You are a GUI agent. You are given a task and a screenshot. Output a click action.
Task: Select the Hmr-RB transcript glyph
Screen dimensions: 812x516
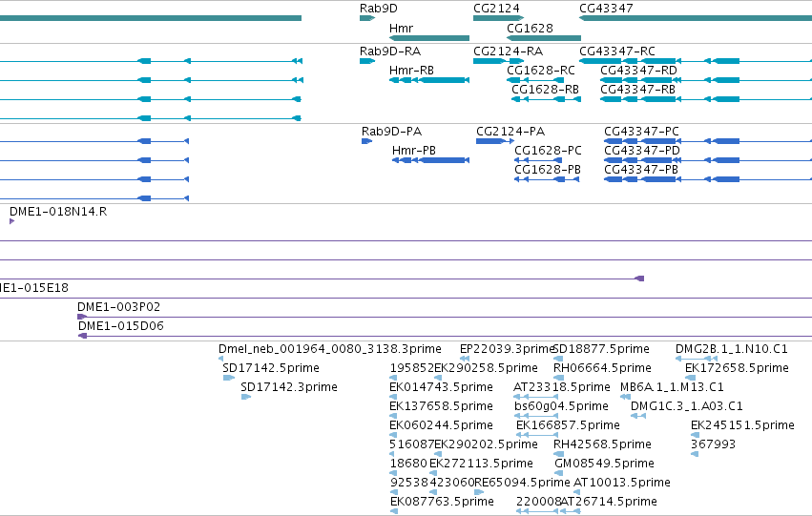point(429,80)
